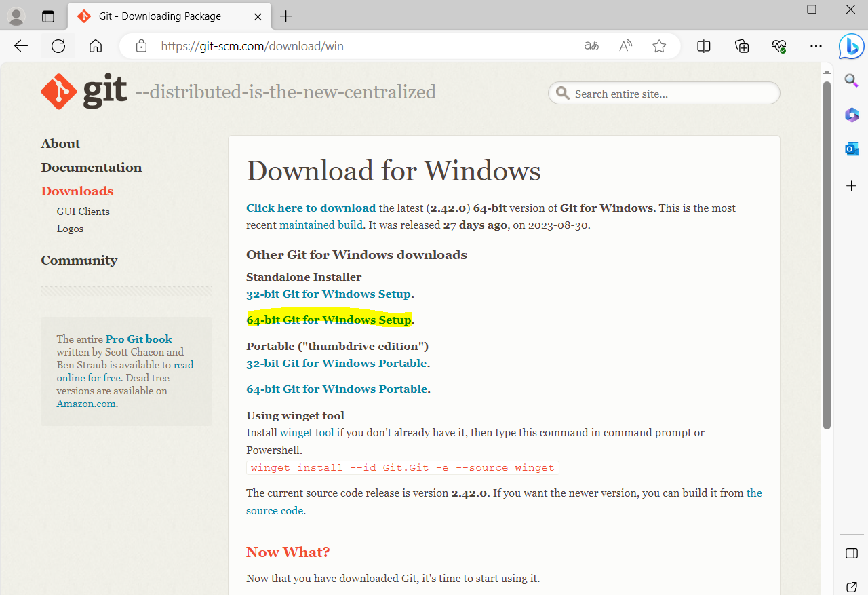Click the Search entire site field
868x595 pixels.
pos(664,94)
